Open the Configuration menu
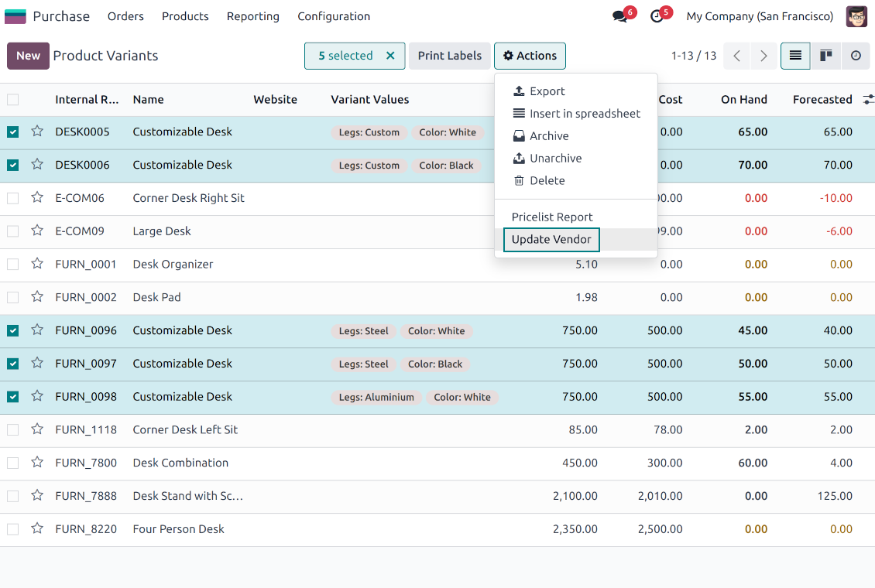This screenshot has height=588, width=875. pos(334,16)
